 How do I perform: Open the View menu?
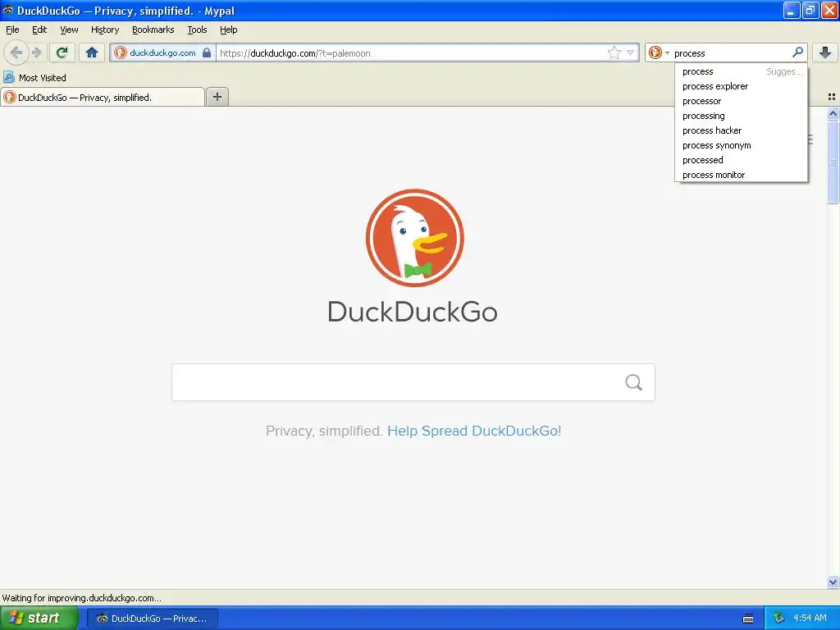click(x=69, y=30)
